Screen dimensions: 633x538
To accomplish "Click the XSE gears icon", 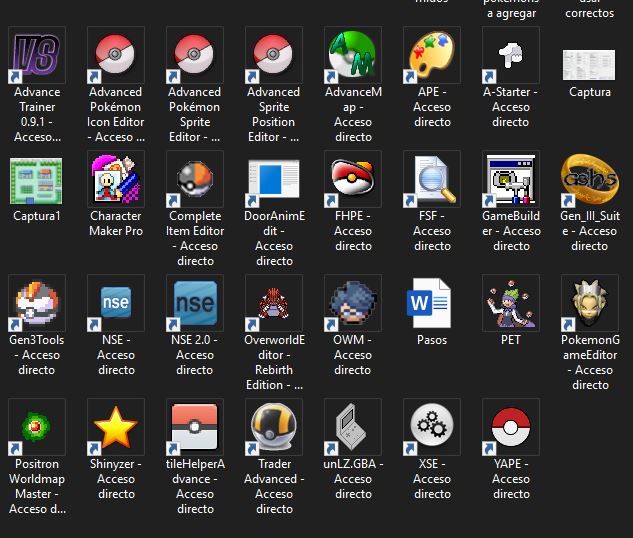I will [x=432, y=428].
